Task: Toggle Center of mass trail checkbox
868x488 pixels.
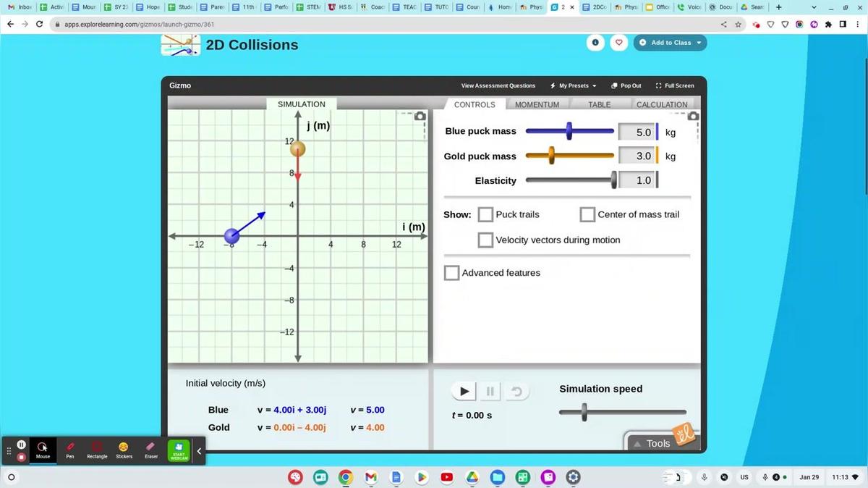Action: (587, 215)
